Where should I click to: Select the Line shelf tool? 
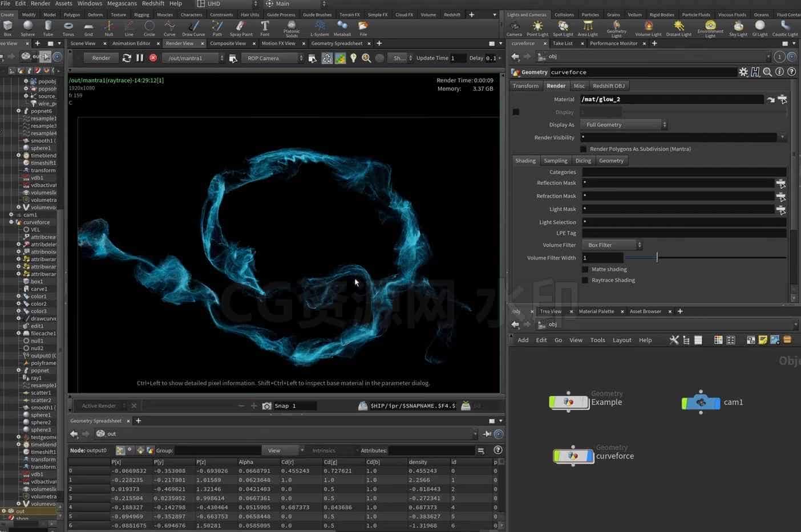click(x=129, y=29)
